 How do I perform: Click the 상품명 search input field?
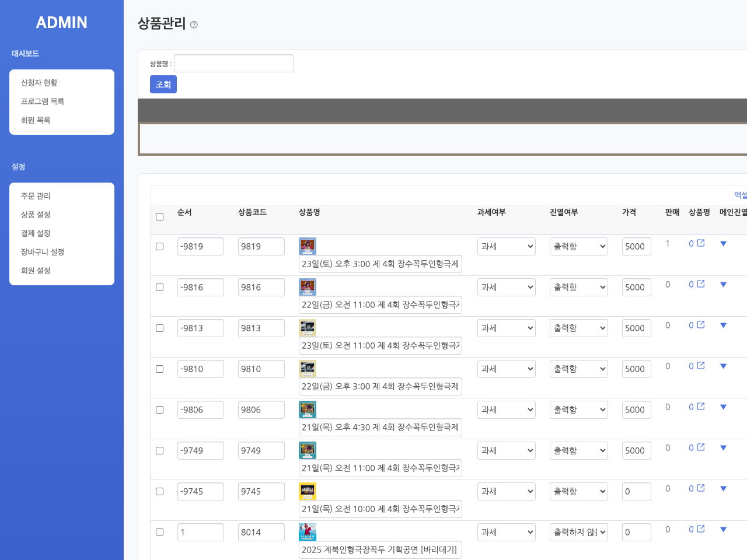(234, 64)
